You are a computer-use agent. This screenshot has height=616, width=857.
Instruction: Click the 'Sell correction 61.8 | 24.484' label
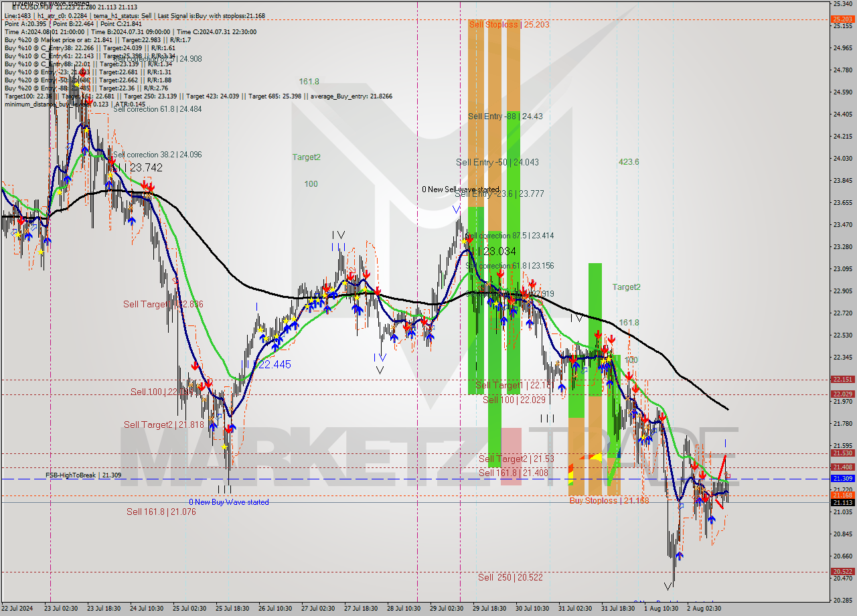pos(157,109)
